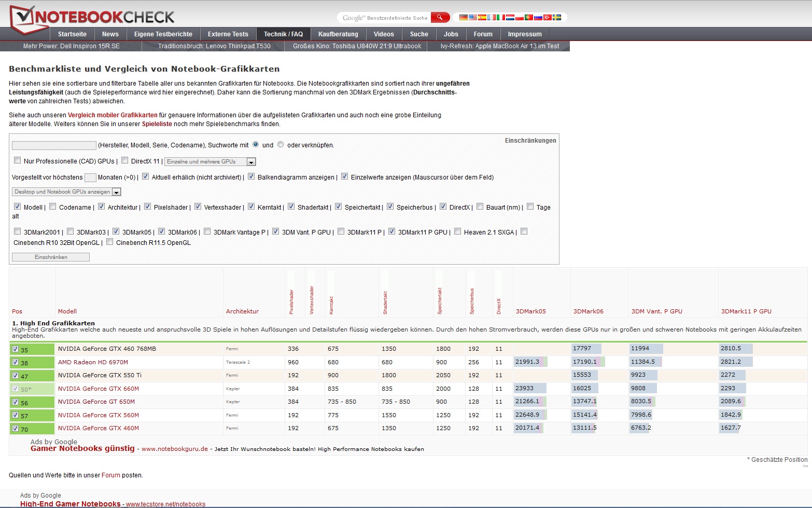812x508 pixels.
Task: Uncheck the 3DMark06 benchmark box
Action: pos(162,231)
